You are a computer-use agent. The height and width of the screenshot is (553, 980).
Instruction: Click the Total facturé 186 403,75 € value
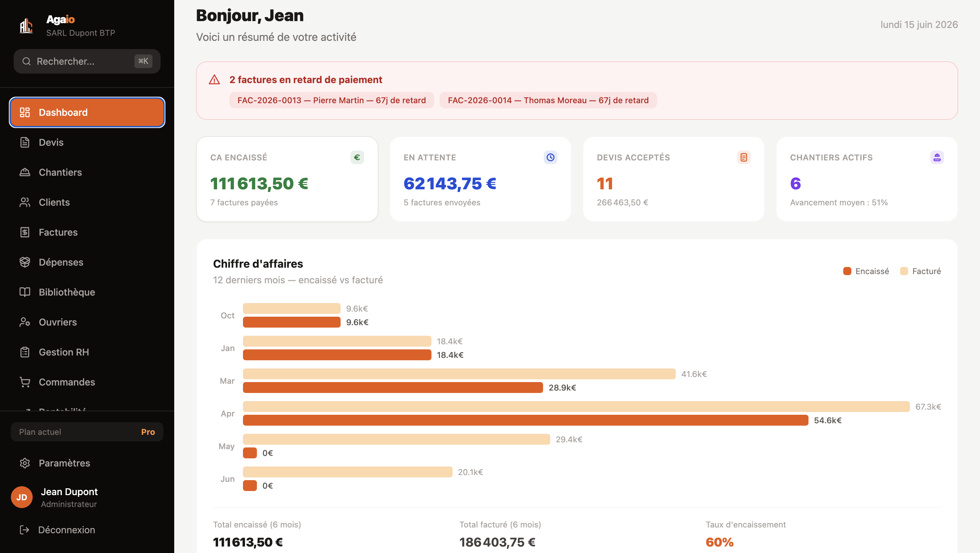497,542
